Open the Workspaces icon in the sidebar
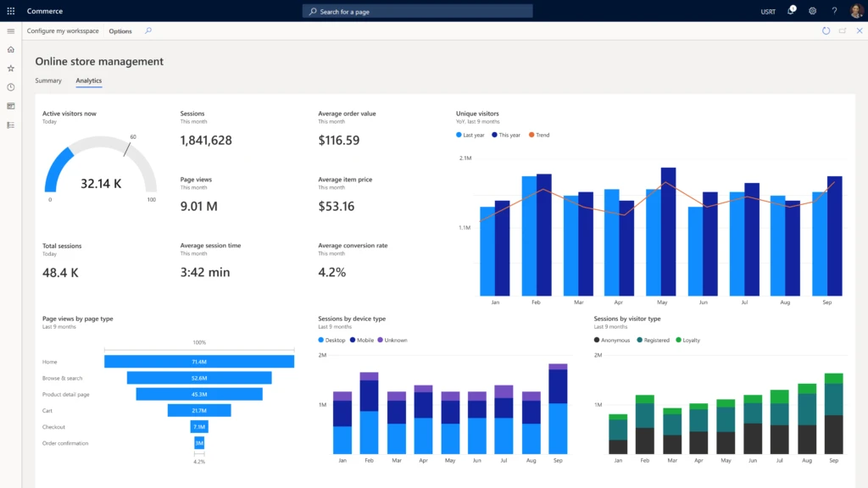 pyautogui.click(x=10, y=105)
